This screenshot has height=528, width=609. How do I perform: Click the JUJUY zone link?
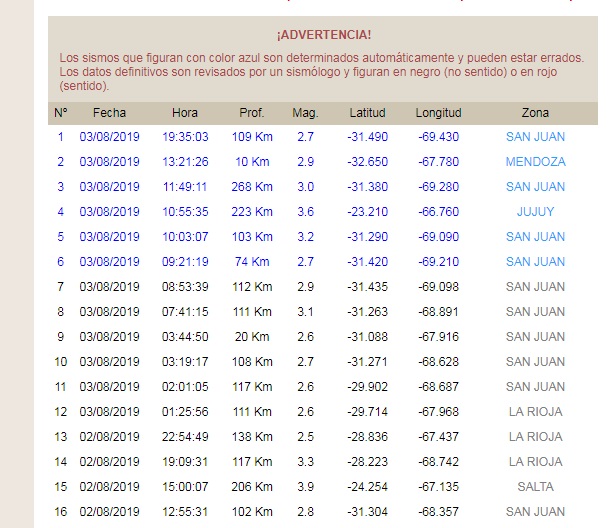click(x=535, y=212)
